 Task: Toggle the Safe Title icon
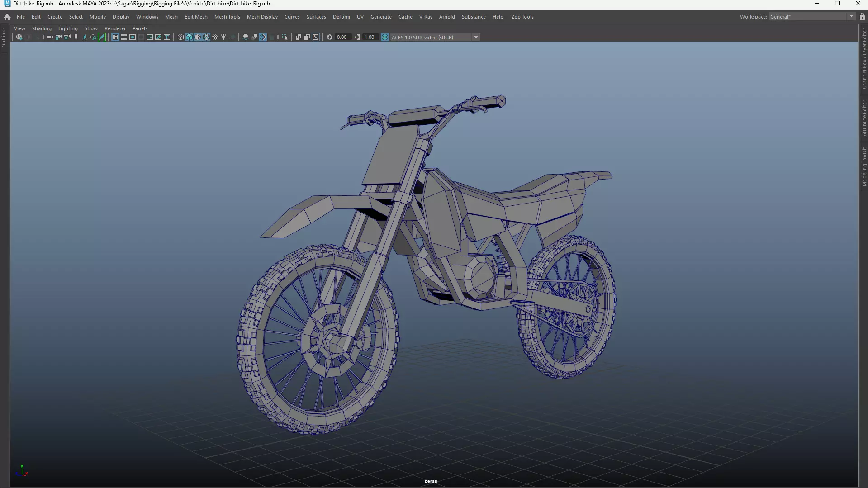point(167,37)
